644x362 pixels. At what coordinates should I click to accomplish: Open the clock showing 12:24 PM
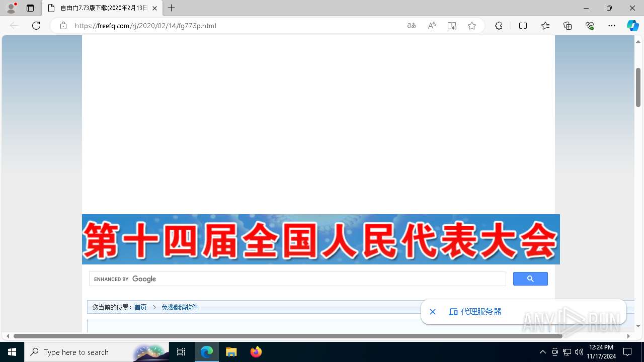point(601,352)
